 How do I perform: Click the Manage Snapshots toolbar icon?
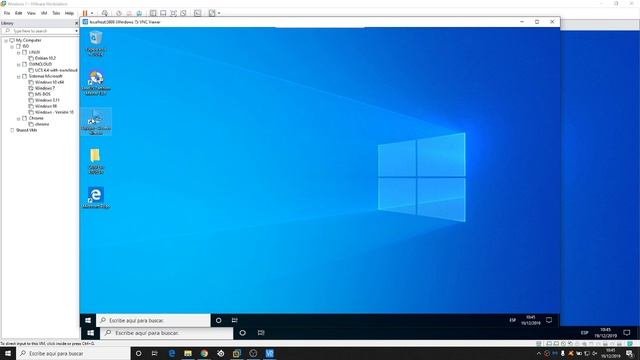(x=139, y=13)
